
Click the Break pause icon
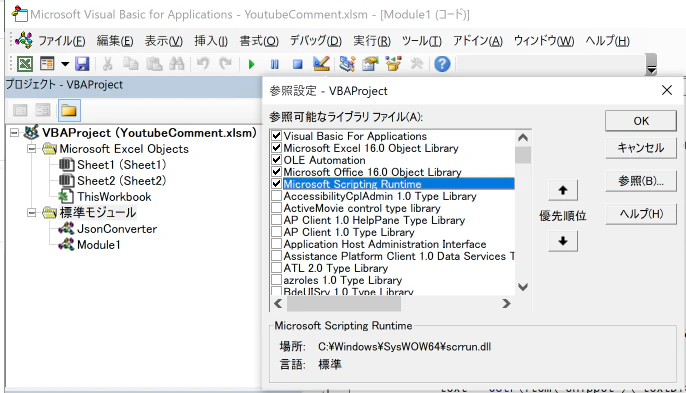275,64
